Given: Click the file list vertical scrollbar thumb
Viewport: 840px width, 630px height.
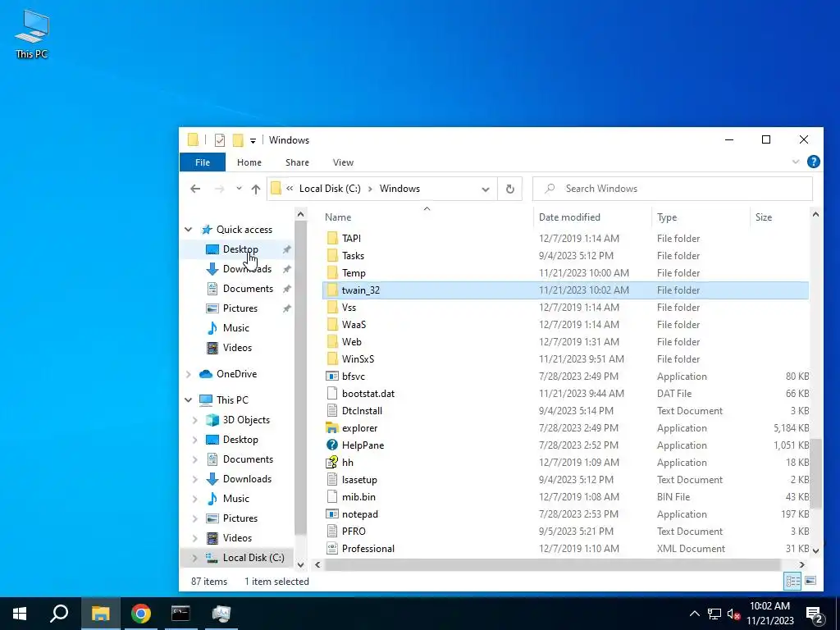Looking at the screenshot, I should (x=815, y=474).
